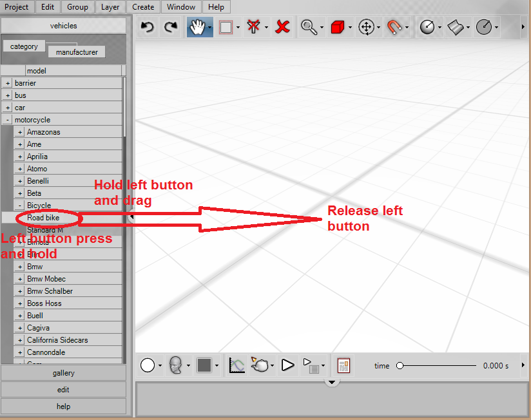This screenshot has height=420, width=531.
Task: Select the category tab
Action: click(24, 46)
